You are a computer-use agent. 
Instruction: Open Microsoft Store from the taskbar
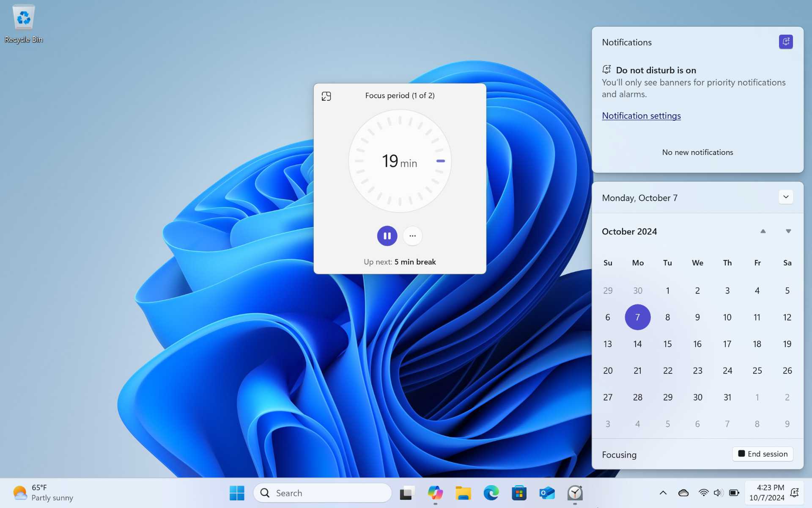[519, 493]
